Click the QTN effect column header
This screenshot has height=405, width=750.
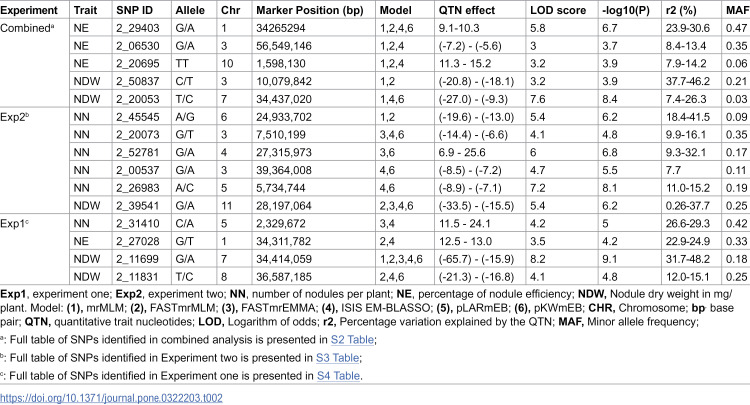(467, 10)
